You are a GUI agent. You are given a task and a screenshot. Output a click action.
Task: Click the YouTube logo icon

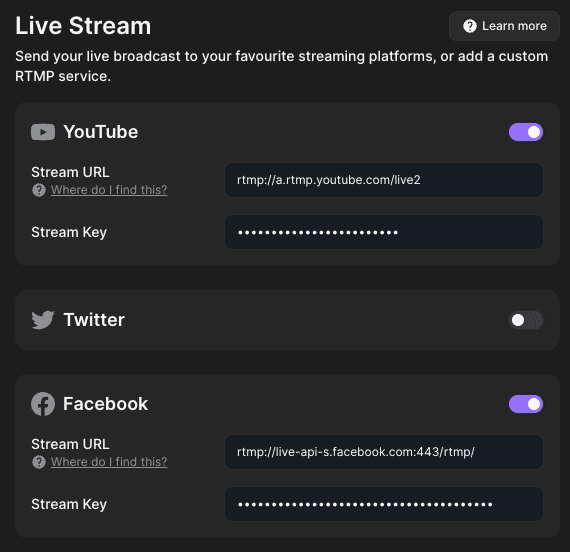pyautogui.click(x=43, y=132)
